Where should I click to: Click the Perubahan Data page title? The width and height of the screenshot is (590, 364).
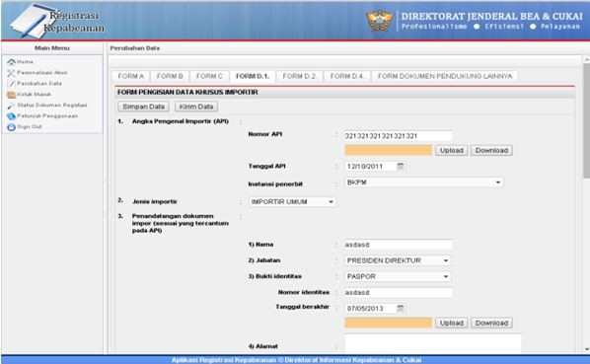(x=135, y=48)
